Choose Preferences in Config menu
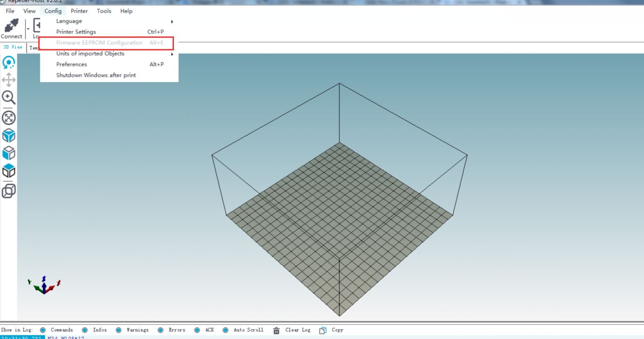The height and width of the screenshot is (339, 644). [71, 64]
